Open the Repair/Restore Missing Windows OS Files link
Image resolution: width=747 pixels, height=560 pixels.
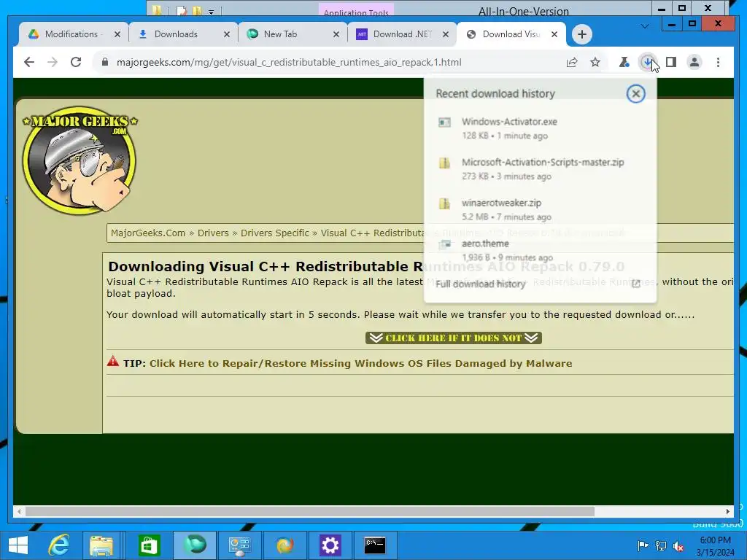click(x=360, y=363)
